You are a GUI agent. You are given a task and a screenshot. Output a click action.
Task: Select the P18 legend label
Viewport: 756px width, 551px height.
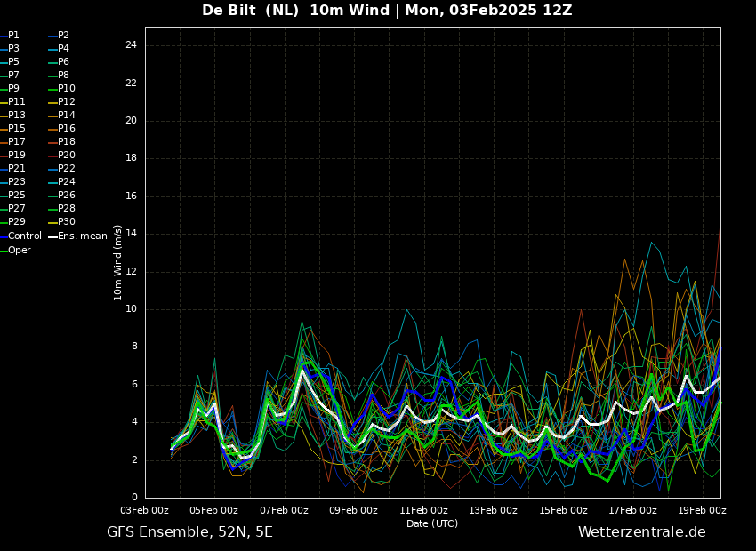click(x=67, y=142)
